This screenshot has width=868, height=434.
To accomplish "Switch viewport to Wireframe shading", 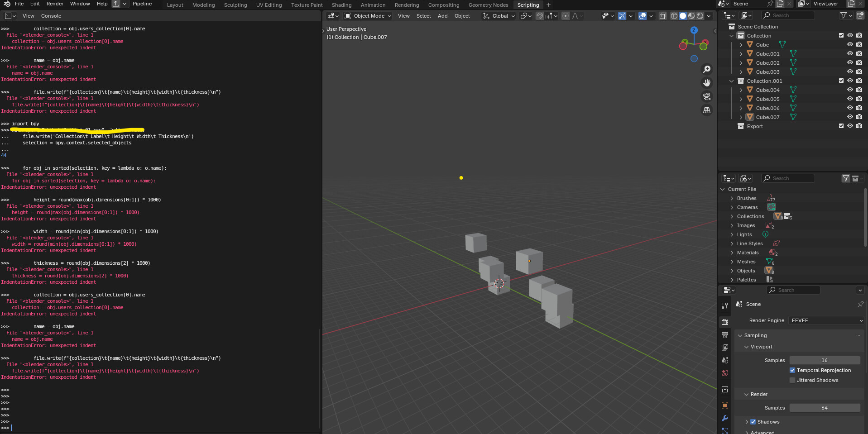I will tap(674, 16).
